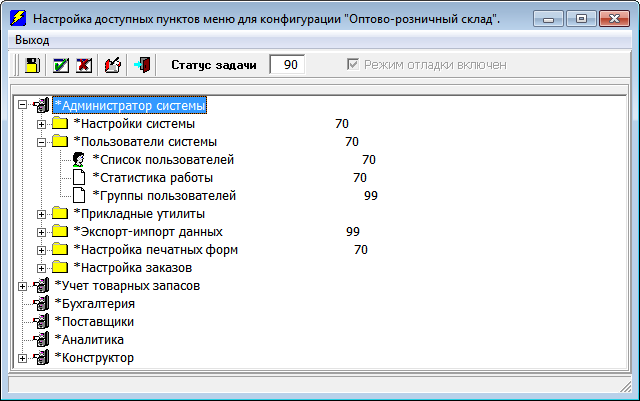Screen dimensions: 640x401
Task: Toggle the Режим отладки включен checkbox
Action: pos(351,65)
